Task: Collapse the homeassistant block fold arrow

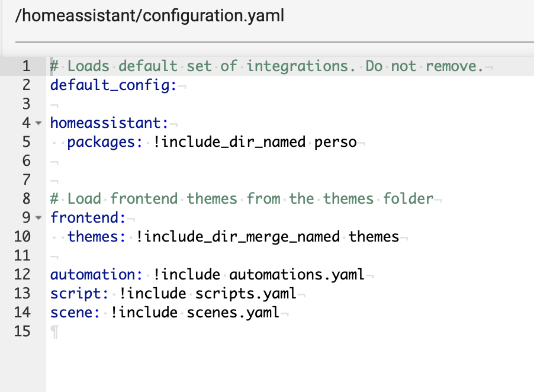Action: point(39,123)
